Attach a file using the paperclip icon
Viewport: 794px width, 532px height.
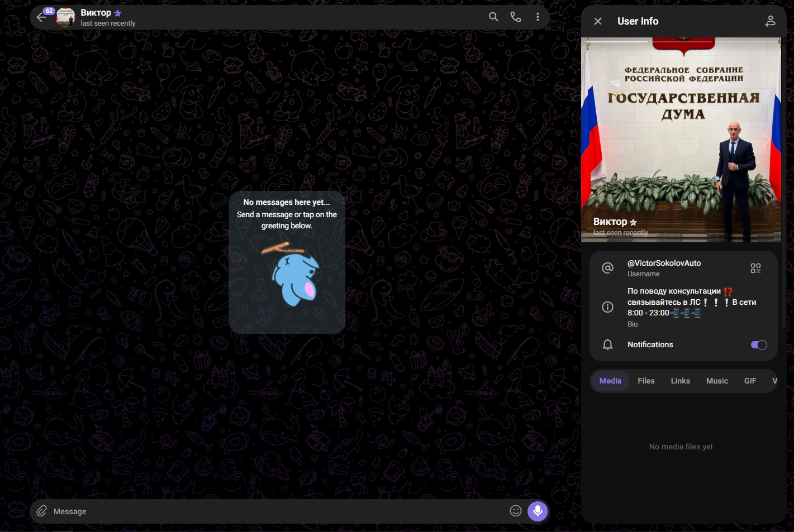coord(42,511)
